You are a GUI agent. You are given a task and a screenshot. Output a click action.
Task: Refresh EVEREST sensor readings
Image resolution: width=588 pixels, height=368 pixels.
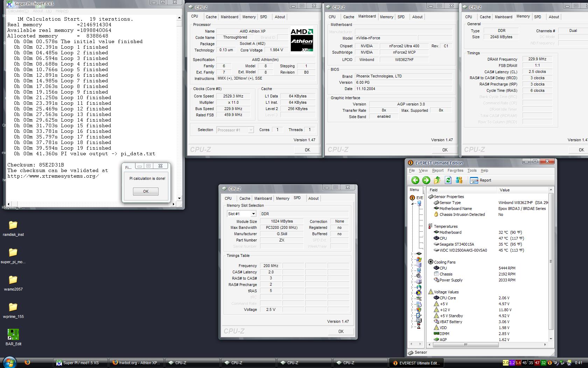click(448, 180)
